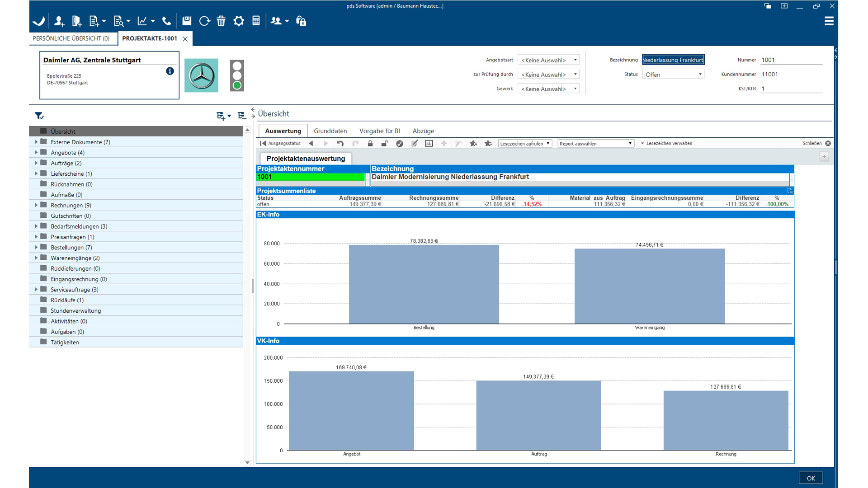Click the KST/KTR input field

pos(791,89)
